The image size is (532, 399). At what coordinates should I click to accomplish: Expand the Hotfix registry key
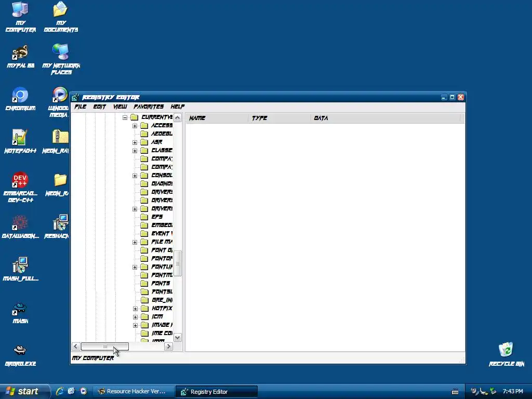click(x=135, y=309)
